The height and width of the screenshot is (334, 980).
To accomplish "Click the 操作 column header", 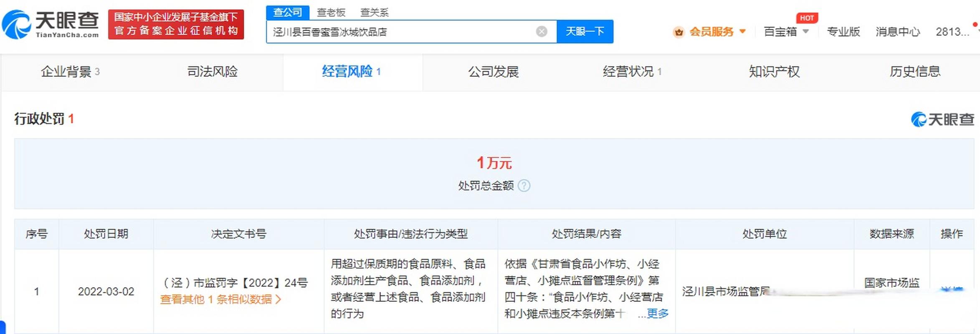I will pos(952,234).
